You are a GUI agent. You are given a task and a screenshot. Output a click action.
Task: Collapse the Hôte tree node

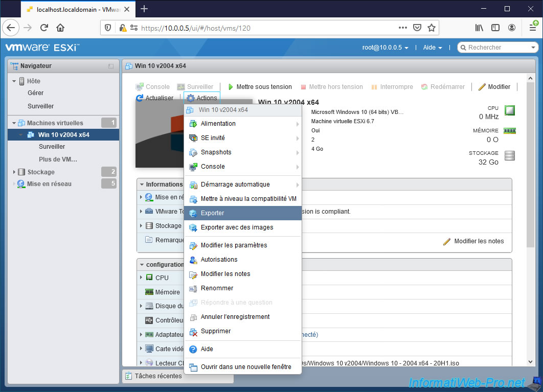click(14, 81)
